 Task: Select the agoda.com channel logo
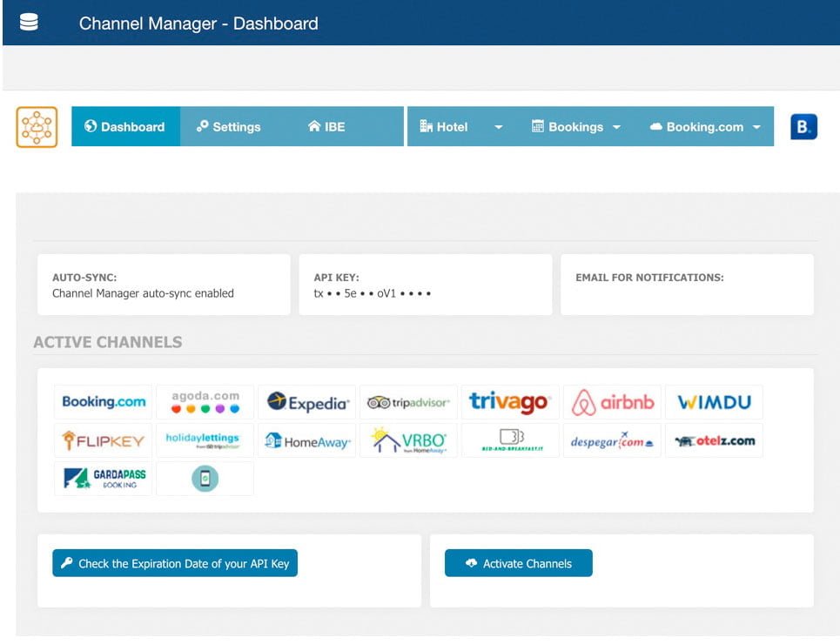tap(205, 402)
